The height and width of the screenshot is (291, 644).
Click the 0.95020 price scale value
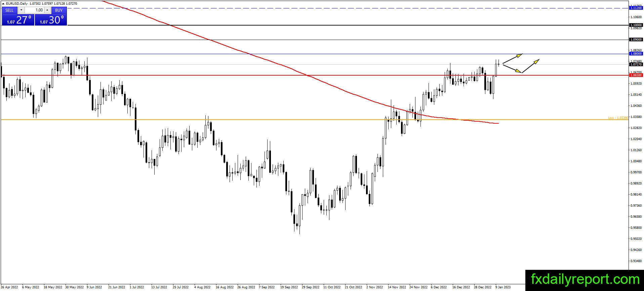coord(636,239)
